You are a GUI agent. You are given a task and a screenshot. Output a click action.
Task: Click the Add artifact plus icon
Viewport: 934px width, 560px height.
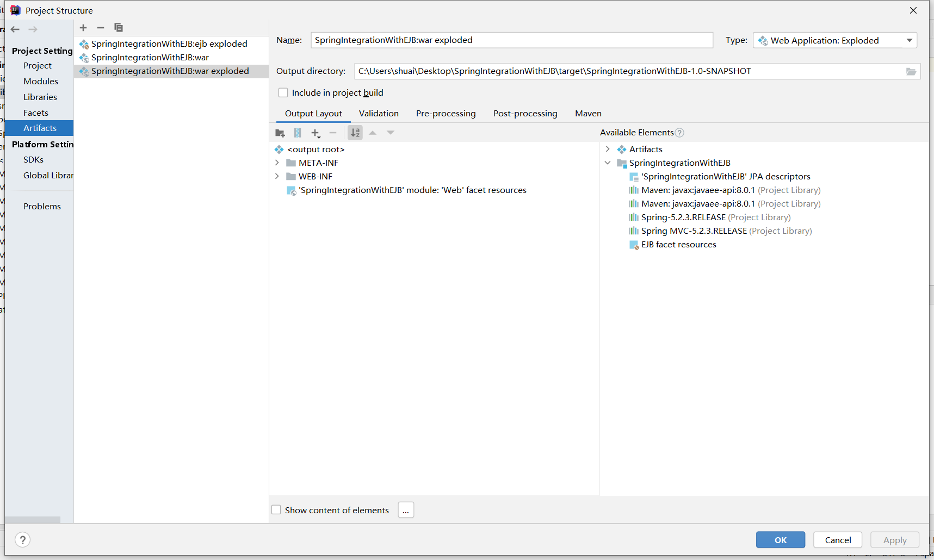pyautogui.click(x=83, y=28)
